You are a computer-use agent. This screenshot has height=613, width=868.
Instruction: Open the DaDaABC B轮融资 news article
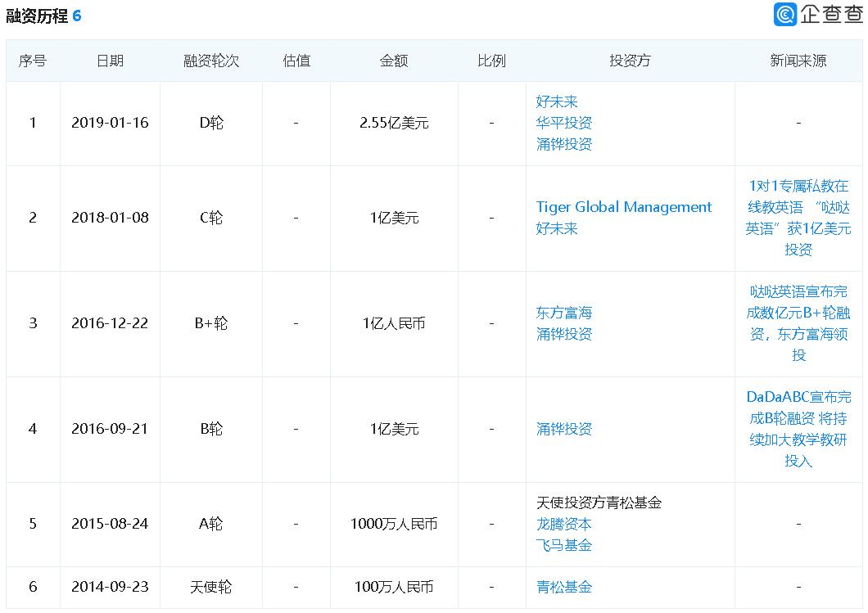click(x=798, y=429)
